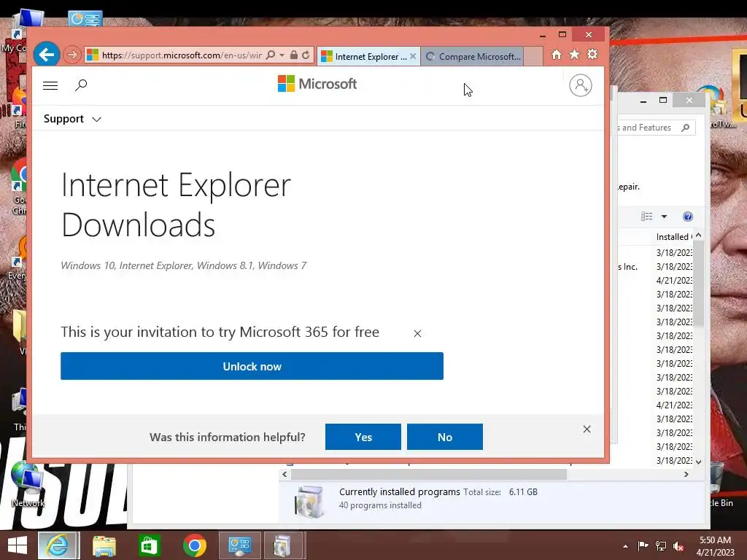Click the vertical scrollbar thumb in Programs list
The image size is (747, 560).
pos(698,284)
